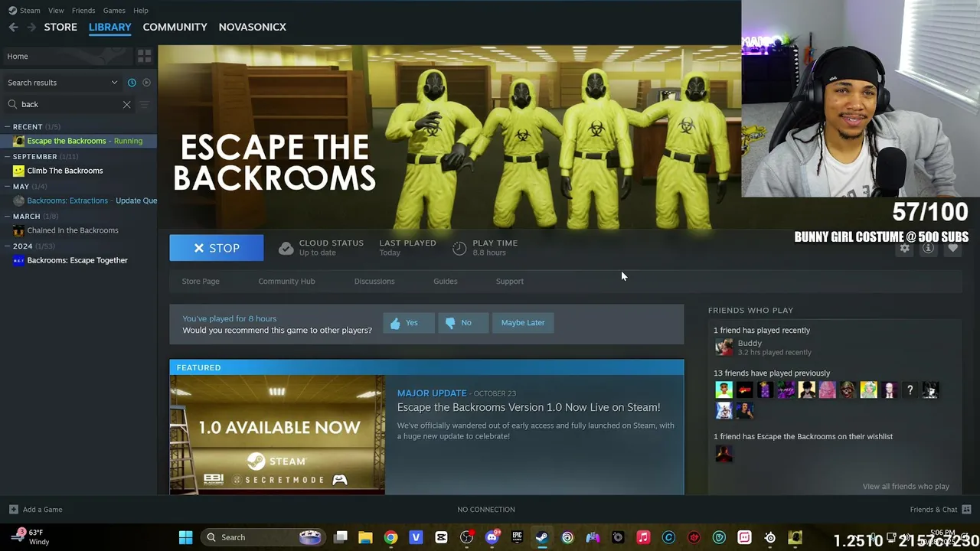Go back with the Steam back arrow
The width and height of the screenshot is (980, 551).
[13, 27]
